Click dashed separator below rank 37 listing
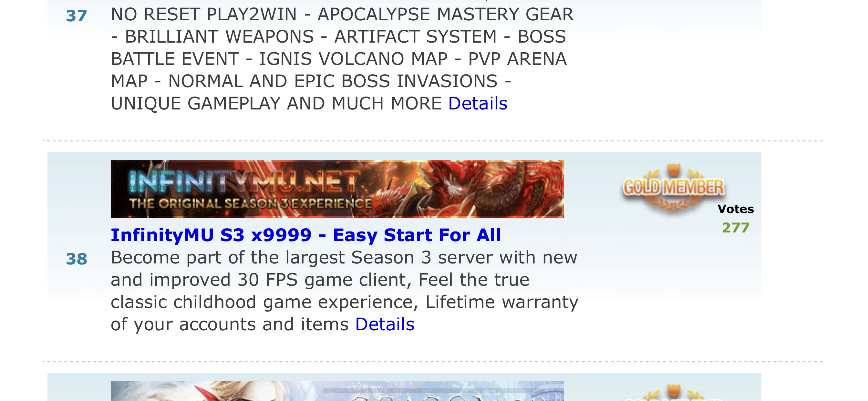The height and width of the screenshot is (401, 868). point(433,141)
